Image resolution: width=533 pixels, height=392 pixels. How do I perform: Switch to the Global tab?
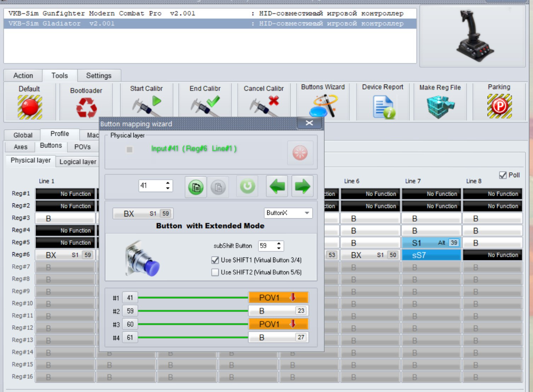point(23,135)
